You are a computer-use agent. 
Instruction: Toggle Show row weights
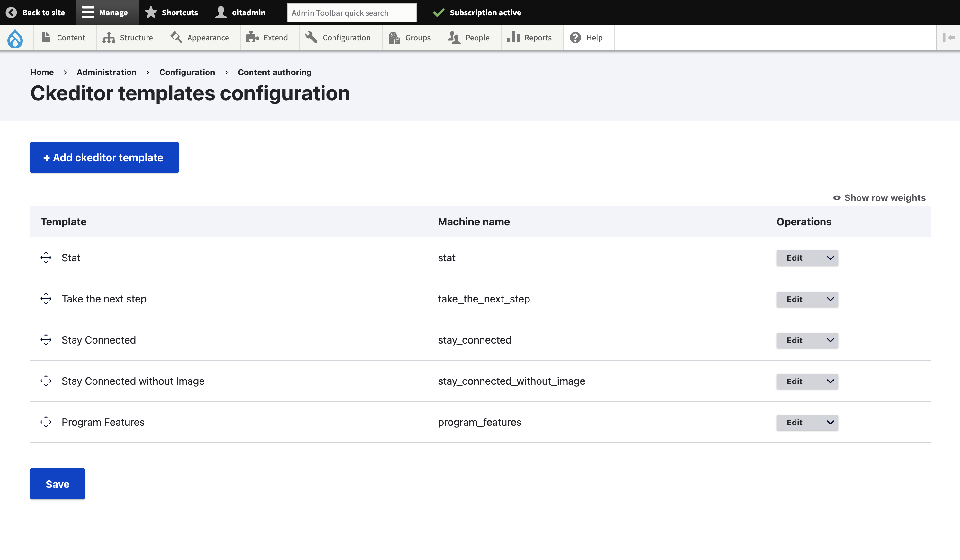[x=879, y=198]
